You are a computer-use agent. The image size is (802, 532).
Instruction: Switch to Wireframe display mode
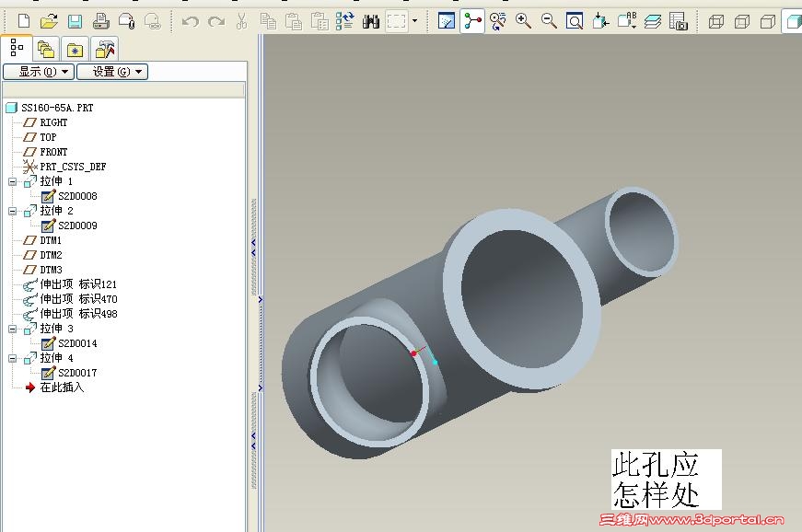pyautogui.click(x=716, y=21)
